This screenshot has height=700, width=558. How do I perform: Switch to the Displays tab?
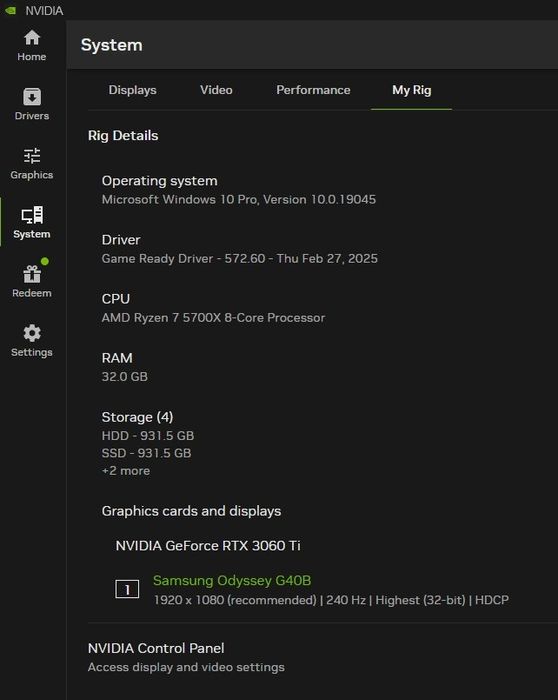click(133, 90)
